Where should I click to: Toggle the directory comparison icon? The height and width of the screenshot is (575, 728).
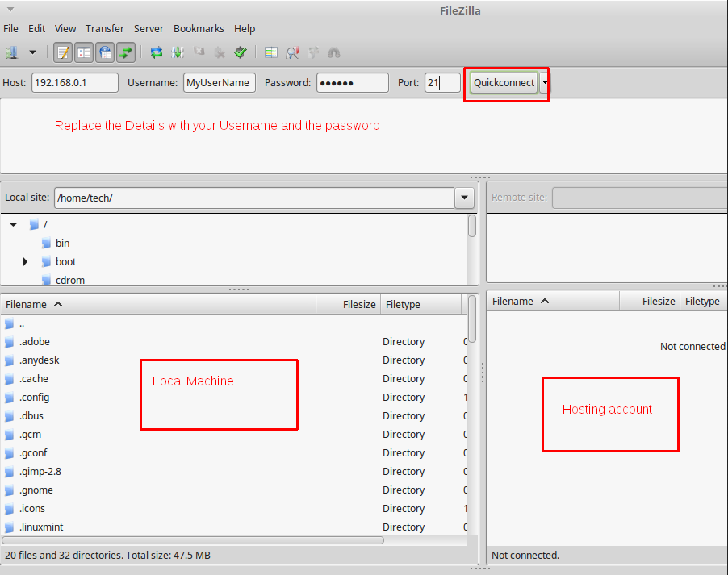point(271,52)
